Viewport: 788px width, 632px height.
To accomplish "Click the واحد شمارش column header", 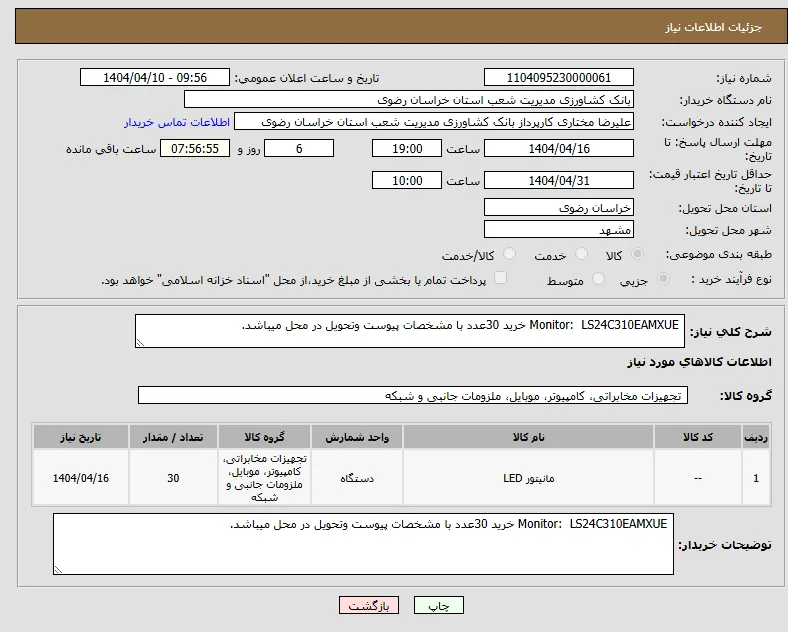I will pyautogui.click(x=357, y=437).
